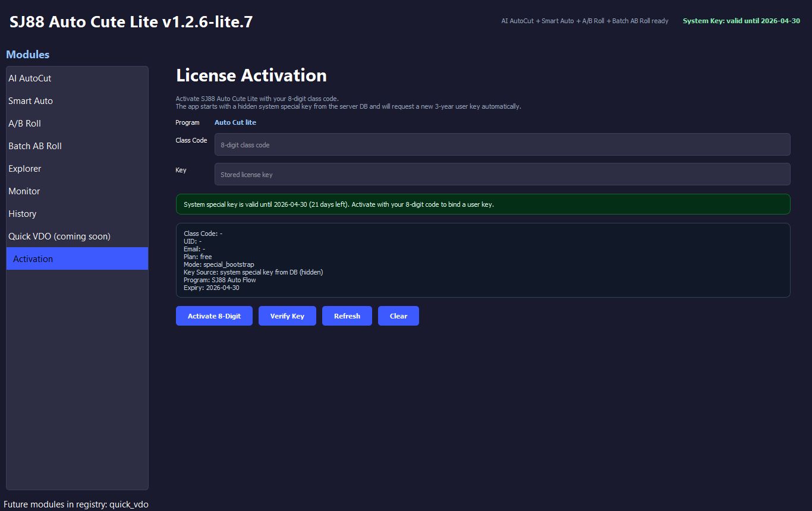
Task: Click the license details info panel
Action: pos(483,260)
